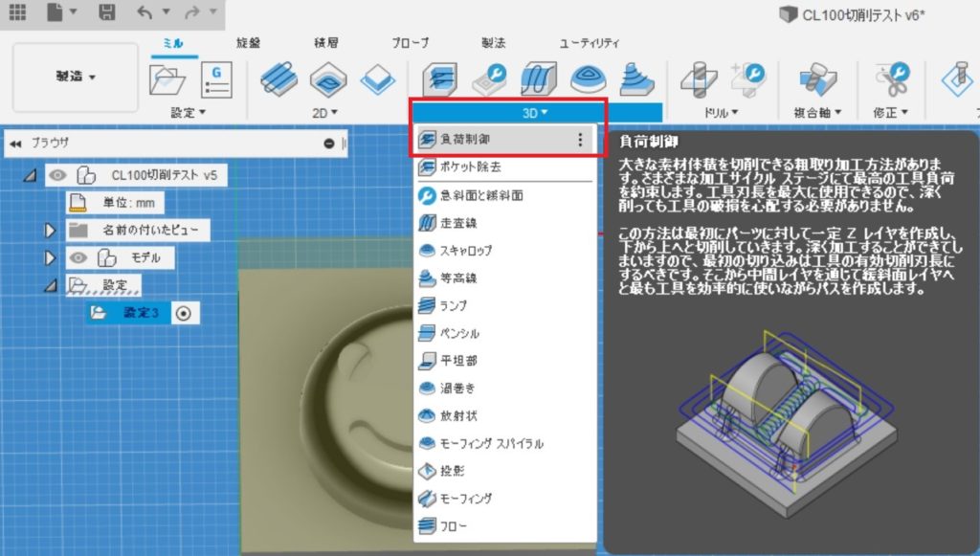
Task: Click the 3D parallel toolbar icon
Action: pos(538,78)
